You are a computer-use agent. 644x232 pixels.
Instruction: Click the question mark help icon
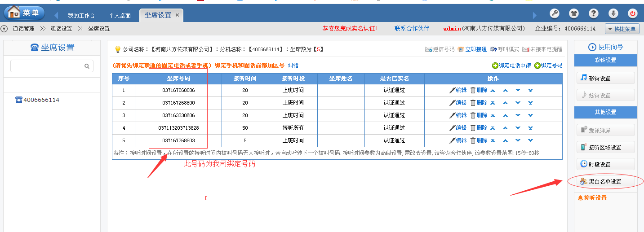[x=594, y=13]
